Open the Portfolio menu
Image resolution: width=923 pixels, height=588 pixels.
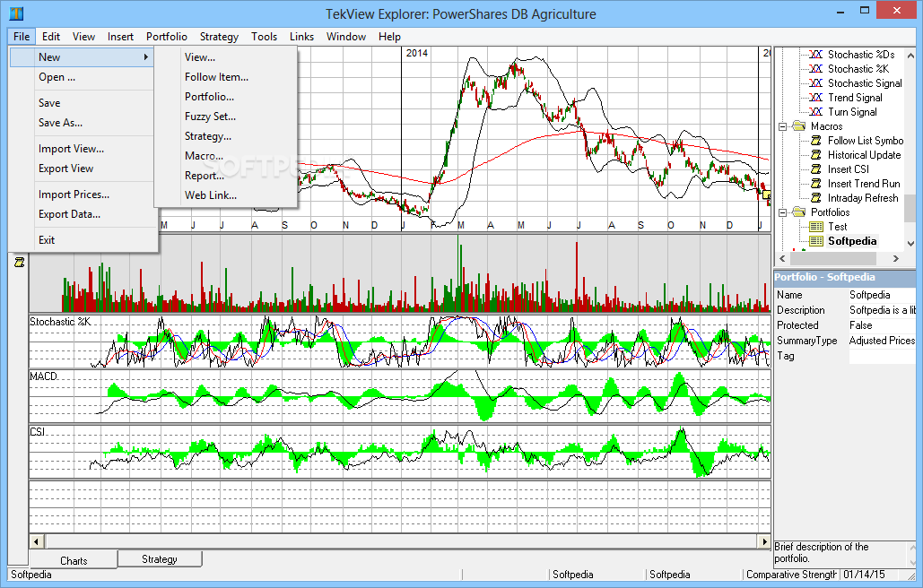click(x=167, y=37)
